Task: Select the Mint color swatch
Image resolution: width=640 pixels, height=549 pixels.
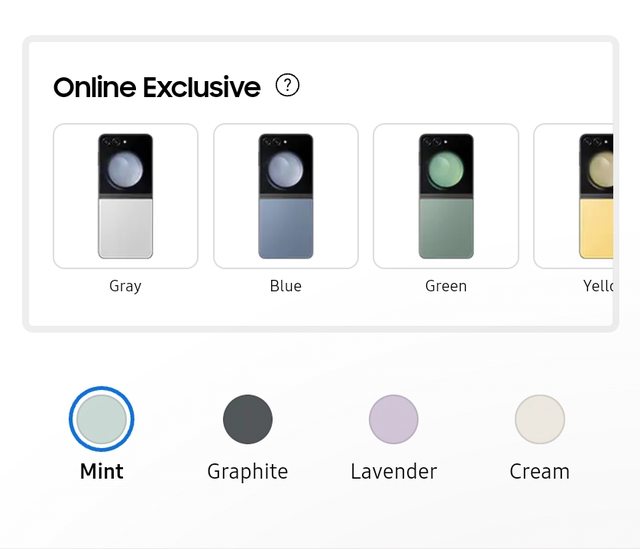Action: (x=101, y=419)
